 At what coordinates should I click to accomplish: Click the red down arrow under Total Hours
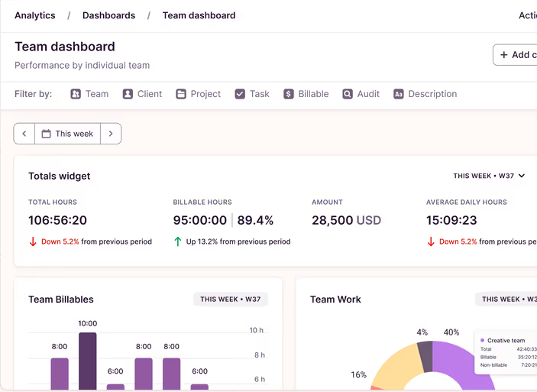(33, 241)
